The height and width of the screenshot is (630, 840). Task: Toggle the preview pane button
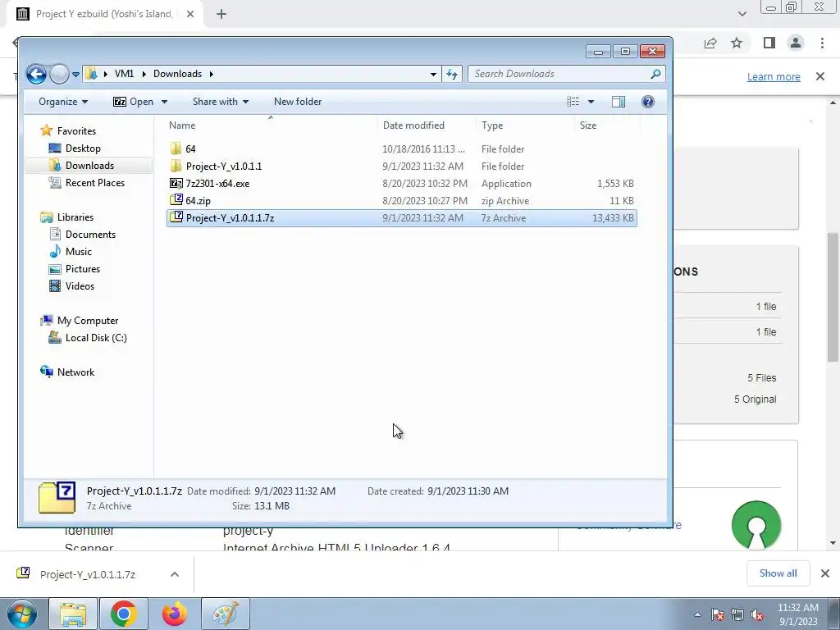pos(619,102)
